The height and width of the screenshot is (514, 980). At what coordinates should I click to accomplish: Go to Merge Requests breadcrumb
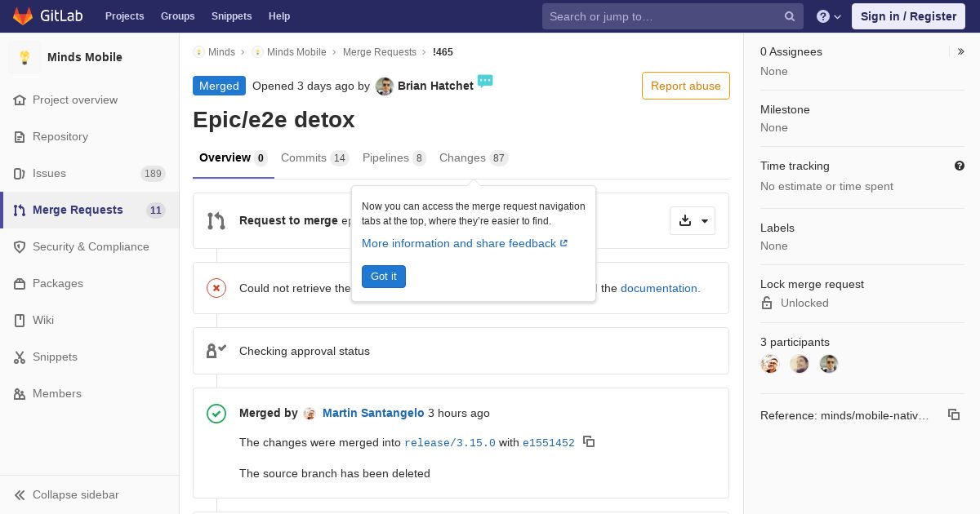[x=380, y=52]
